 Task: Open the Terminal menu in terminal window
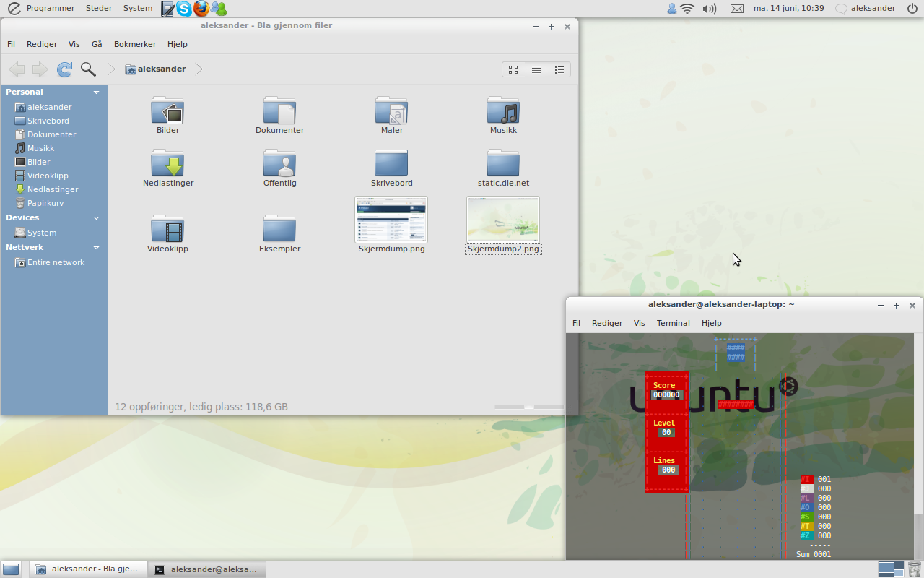[x=674, y=323]
